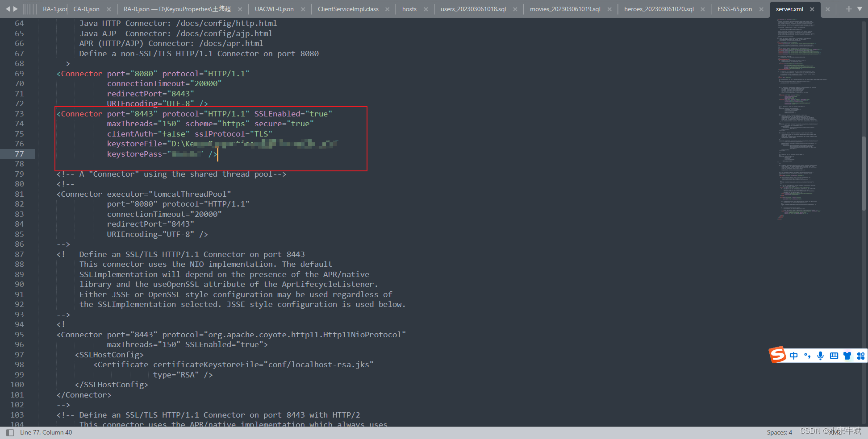Add a new tab with the plus icon
Image resolution: width=868 pixels, height=439 pixels.
849,9
